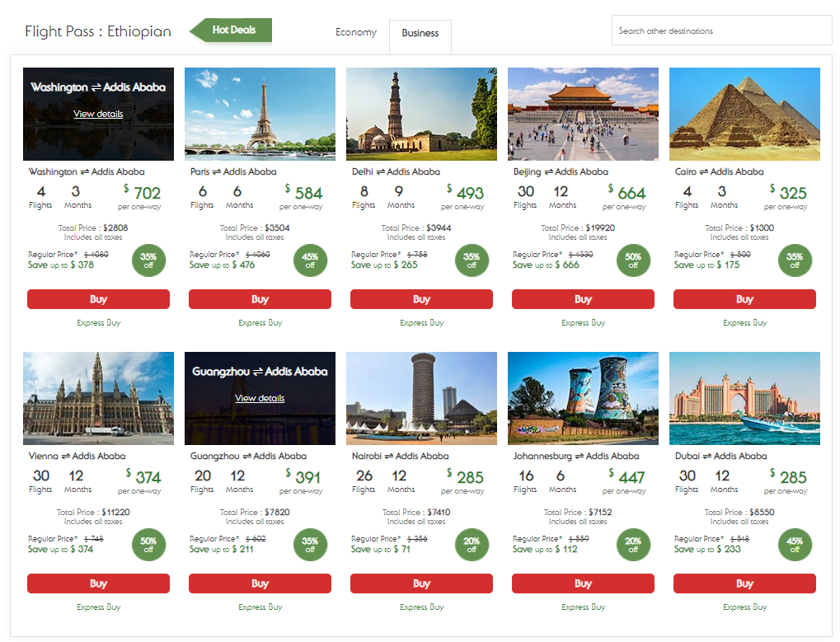The image size is (840, 642).
Task: Click the 50% off badge on Beijing card
Action: 633,260
